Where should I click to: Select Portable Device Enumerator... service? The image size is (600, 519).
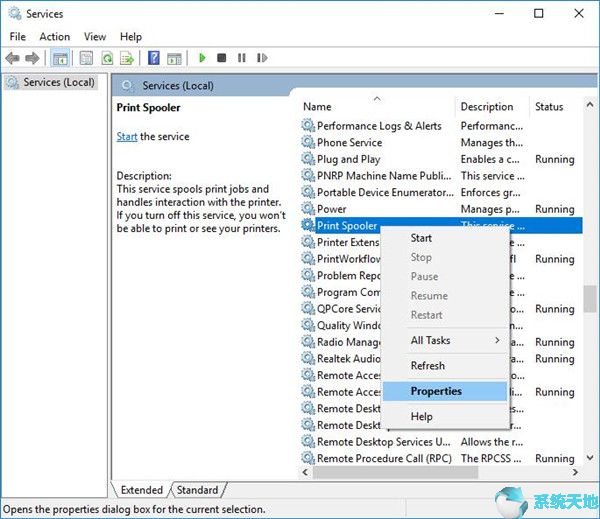[442, 192]
